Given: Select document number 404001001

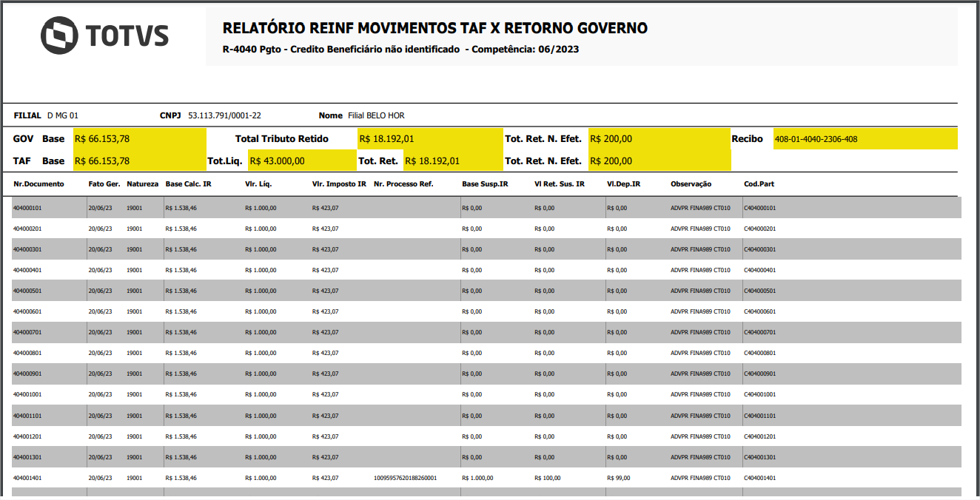Looking at the screenshot, I should 27,395.
